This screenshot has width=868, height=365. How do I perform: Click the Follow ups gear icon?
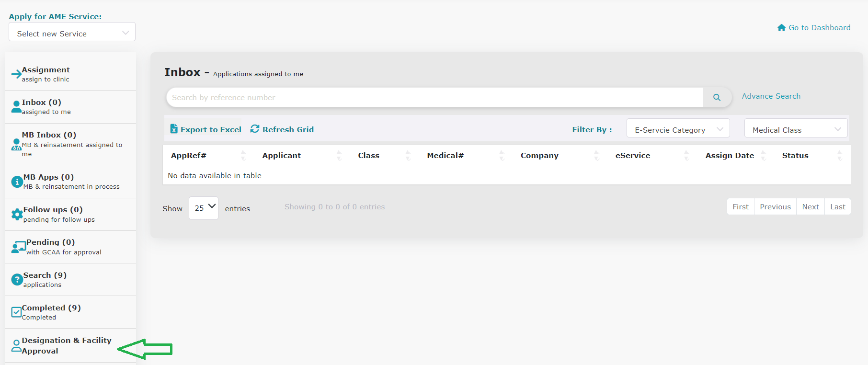[17, 214]
